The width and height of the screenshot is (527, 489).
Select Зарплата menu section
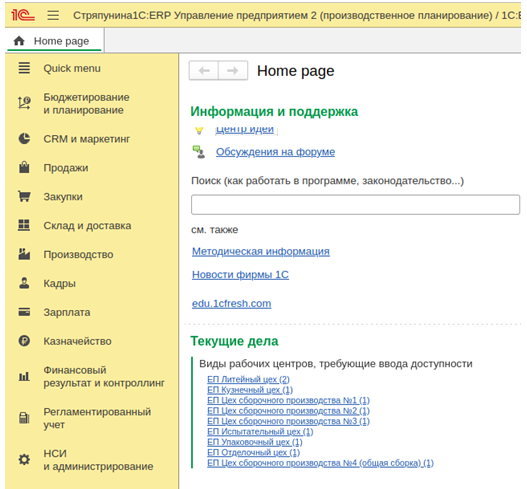click(x=67, y=312)
